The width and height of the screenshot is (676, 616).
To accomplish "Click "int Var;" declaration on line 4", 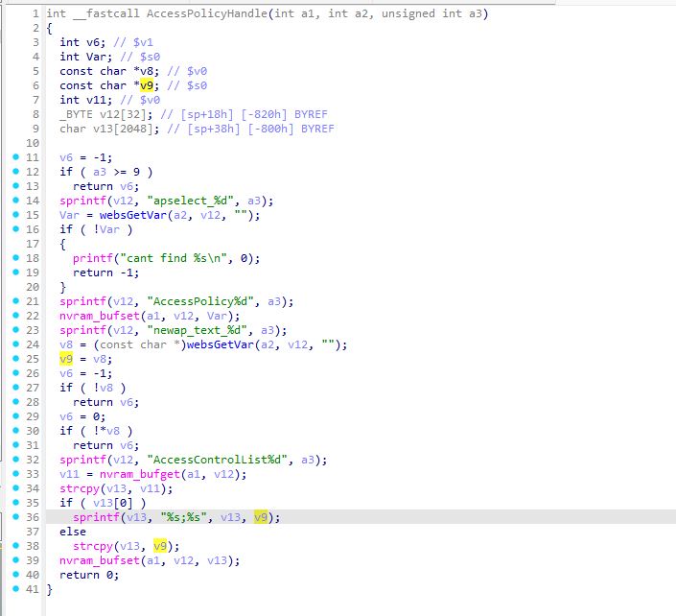I will pos(85,57).
